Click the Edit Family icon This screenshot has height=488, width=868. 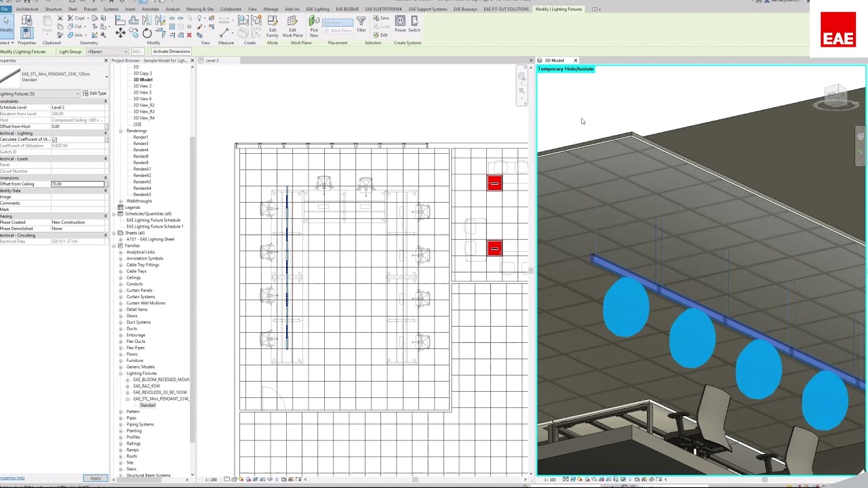tap(272, 26)
